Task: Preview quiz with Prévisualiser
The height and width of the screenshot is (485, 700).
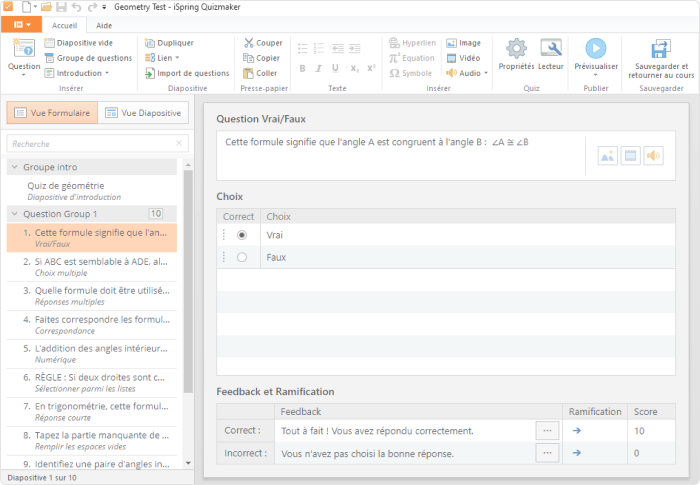Action: tap(596, 54)
